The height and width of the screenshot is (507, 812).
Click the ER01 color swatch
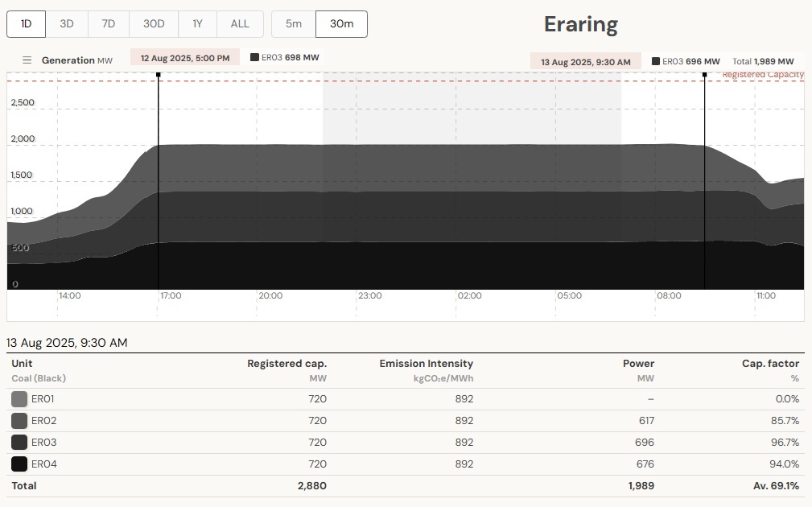point(19,399)
